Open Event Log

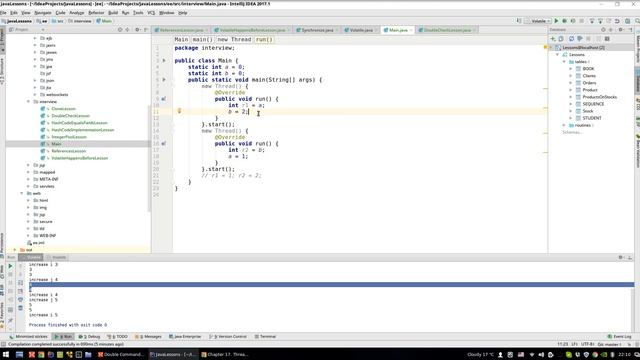tap(620, 337)
